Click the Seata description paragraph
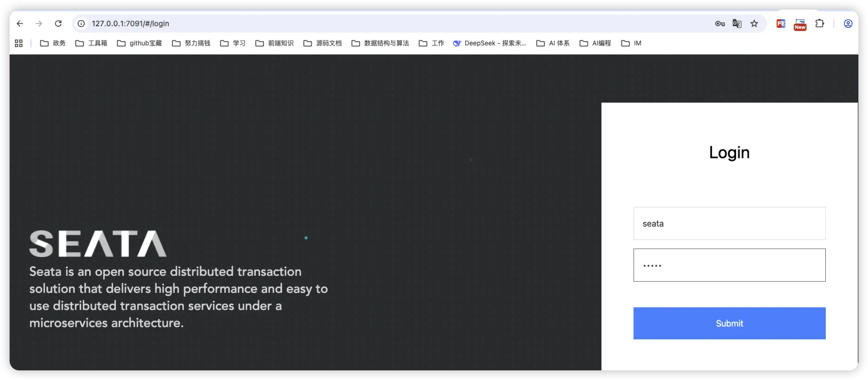The width and height of the screenshot is (868, 380). tap(178, 297)
